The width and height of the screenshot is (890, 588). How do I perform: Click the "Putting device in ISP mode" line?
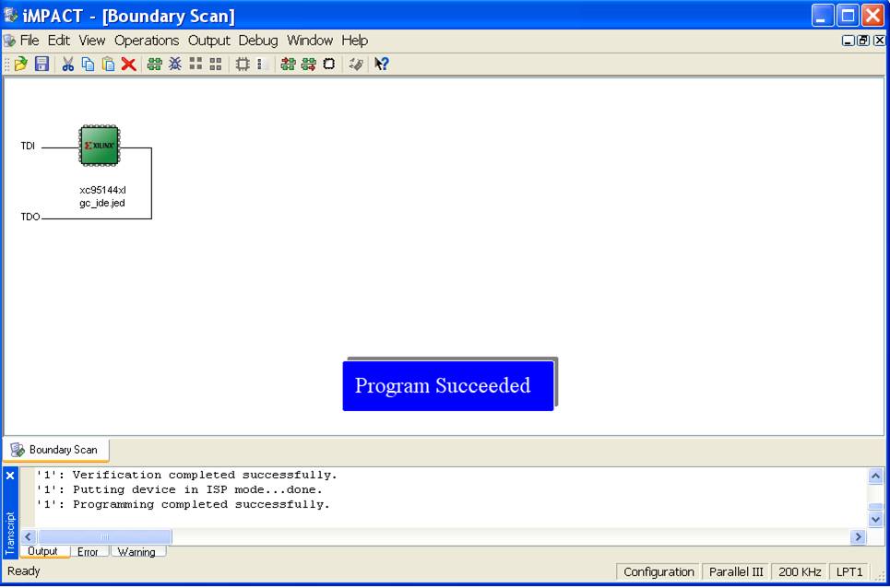coord(179,490)
